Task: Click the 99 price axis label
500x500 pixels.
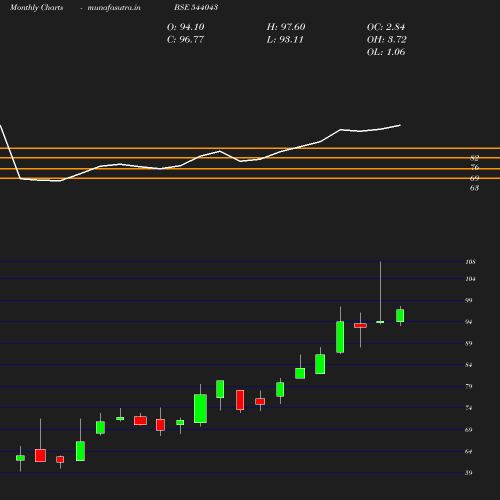Action: tap(469, 300)
